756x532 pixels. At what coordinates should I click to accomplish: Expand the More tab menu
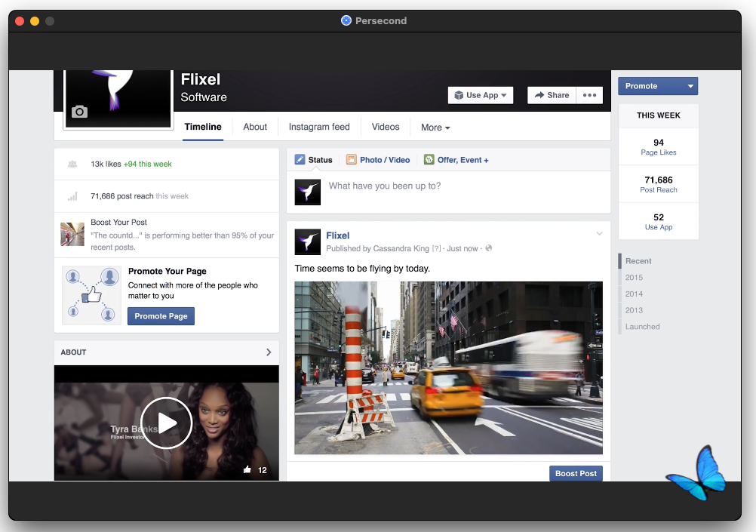tap(435, 128)
